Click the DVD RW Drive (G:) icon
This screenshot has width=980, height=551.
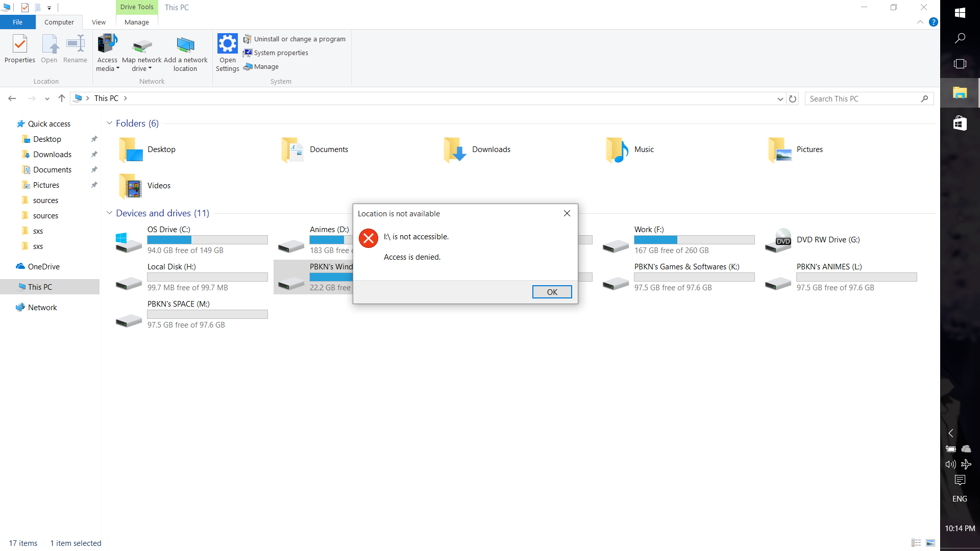778,240
